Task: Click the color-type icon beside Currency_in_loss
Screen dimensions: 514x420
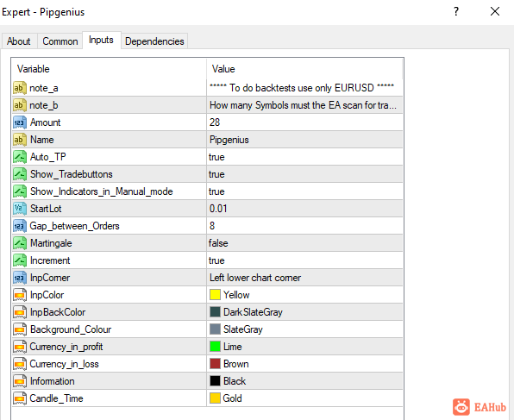Action: (x=20, y=364)
